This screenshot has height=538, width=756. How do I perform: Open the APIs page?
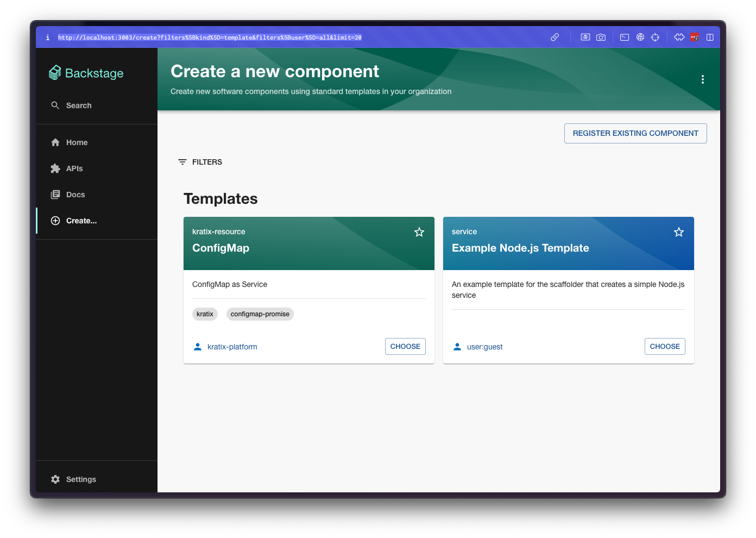[97, 168]
